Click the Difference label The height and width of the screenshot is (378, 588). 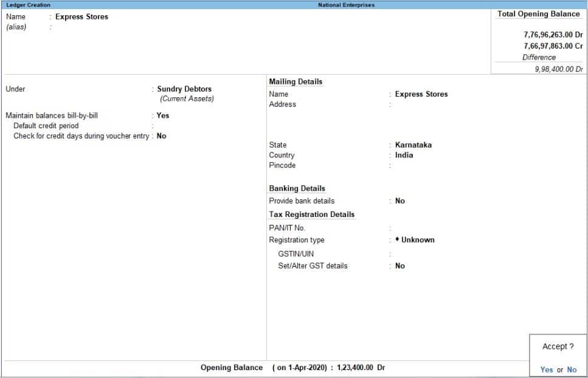(539, 57)
